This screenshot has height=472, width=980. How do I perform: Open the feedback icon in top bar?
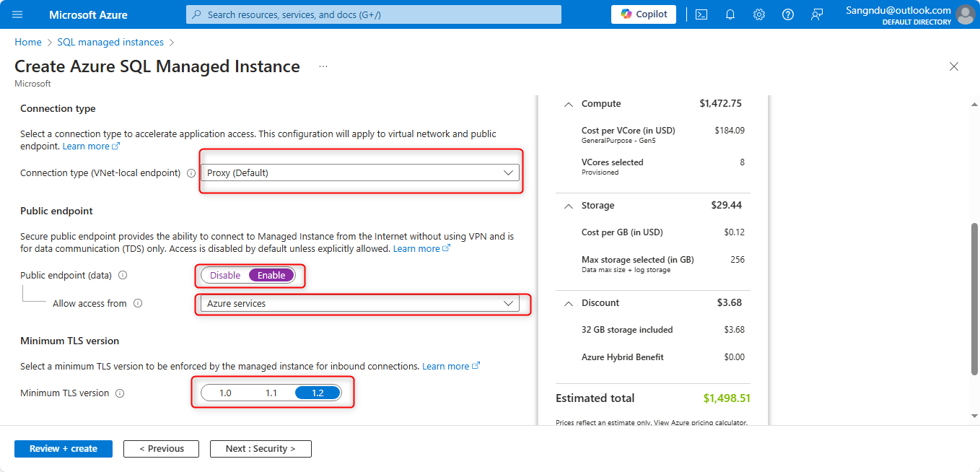pyautogui.click(x=817, y=14)
